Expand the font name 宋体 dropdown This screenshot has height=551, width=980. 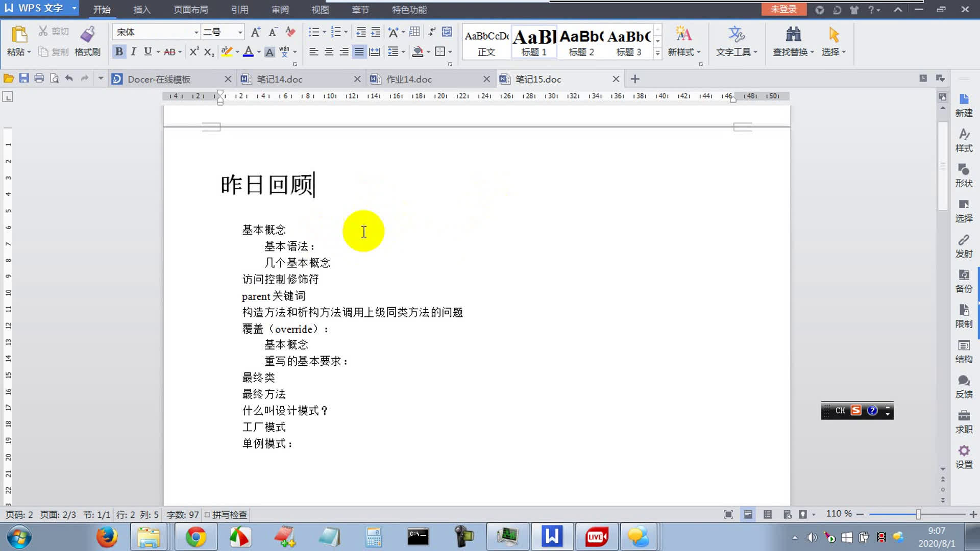pos(196,32)
